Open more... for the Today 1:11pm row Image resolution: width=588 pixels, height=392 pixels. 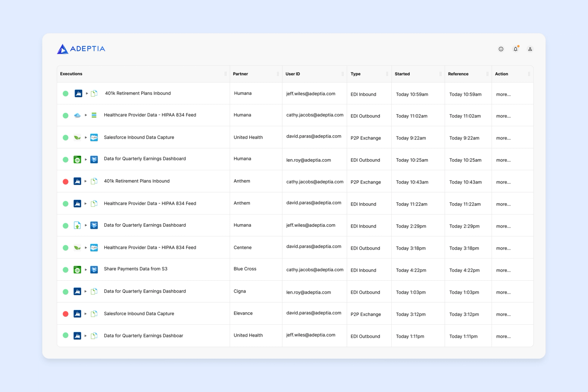click(503, 336)
